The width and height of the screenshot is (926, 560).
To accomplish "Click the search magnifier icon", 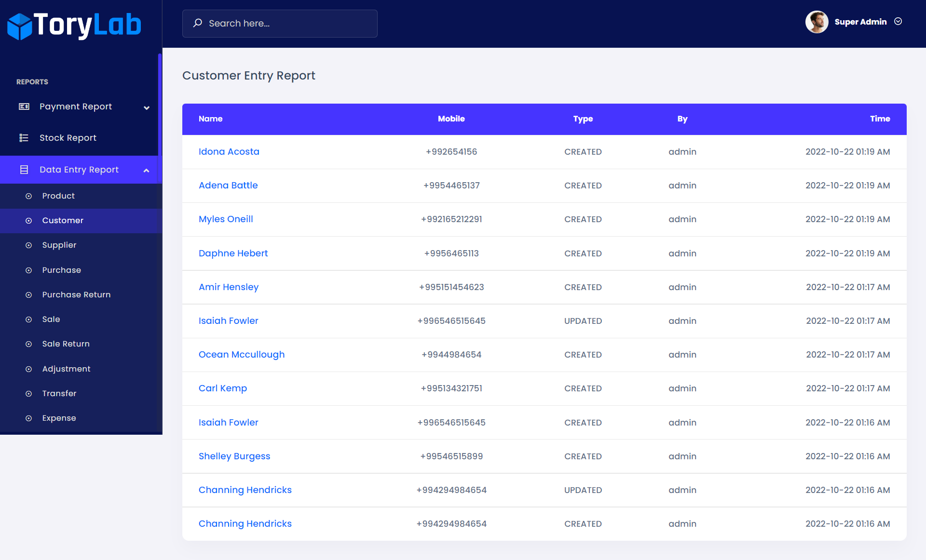I will [198, 23].
